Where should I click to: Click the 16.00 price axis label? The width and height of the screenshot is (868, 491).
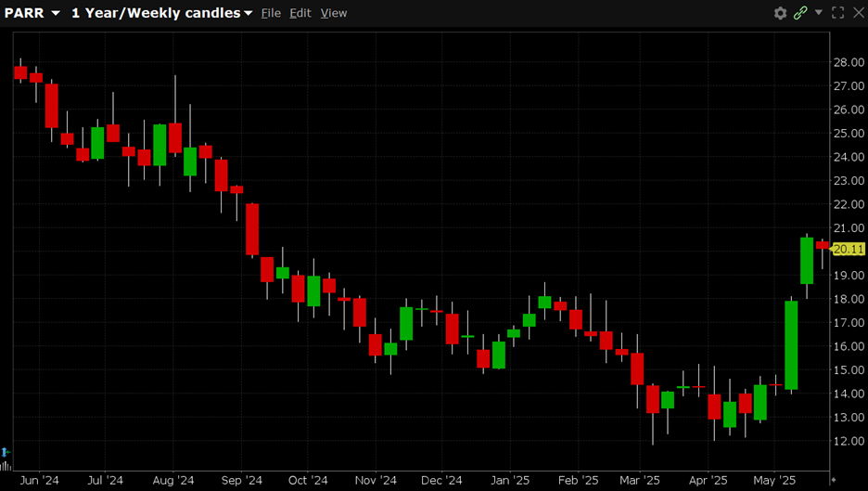(849, 346)
